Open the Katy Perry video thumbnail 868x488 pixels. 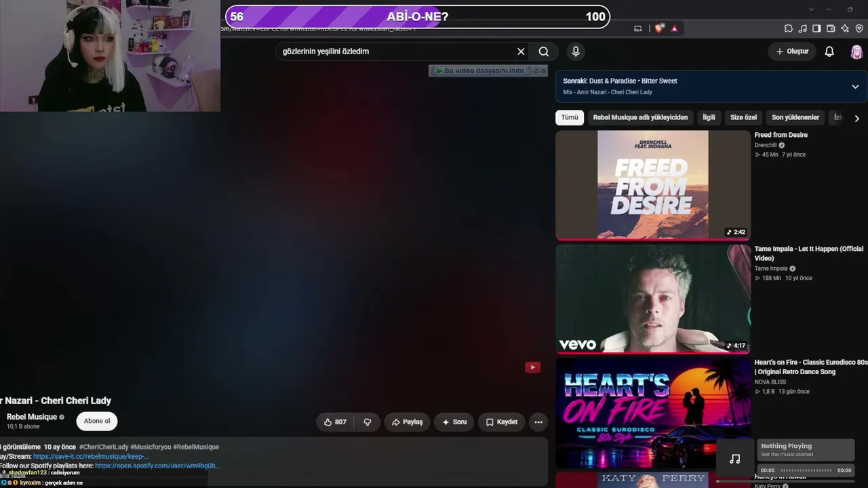pyautogui.click(x=653, y=480)
